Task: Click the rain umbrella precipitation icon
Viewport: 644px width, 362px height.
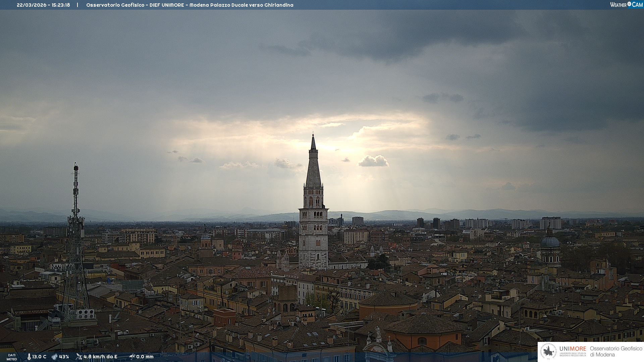Action: 132,357
